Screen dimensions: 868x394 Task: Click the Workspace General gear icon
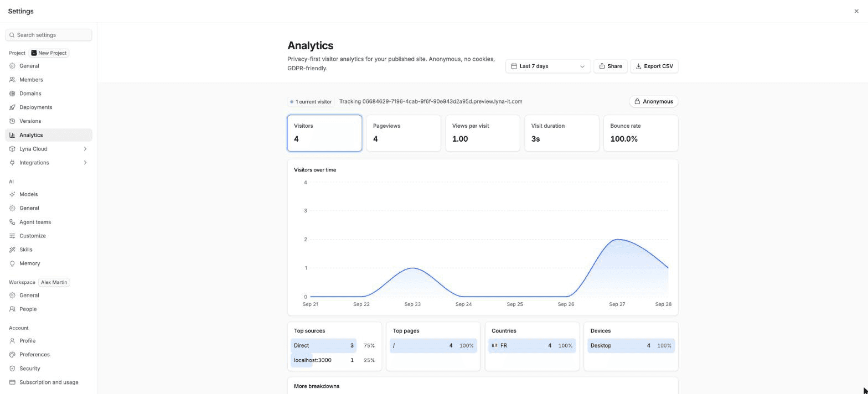click(x=12, y=295)
